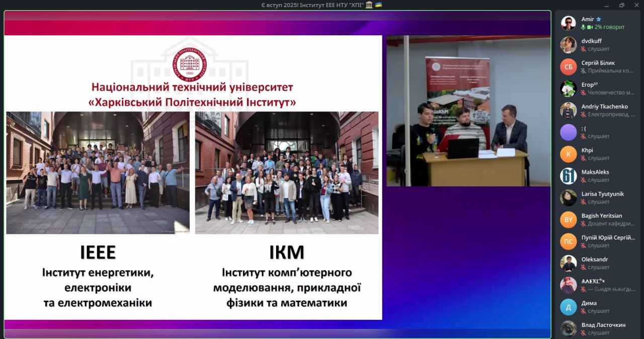Click the frog avatar of Егор
Viewport: 644px width, 339px height.
[x=569, y=89]
